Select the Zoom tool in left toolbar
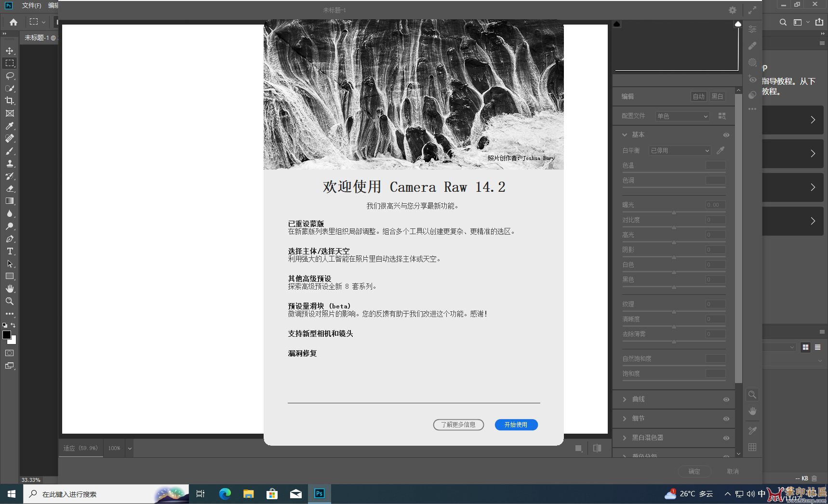828x504 pixels. point(10,301)
